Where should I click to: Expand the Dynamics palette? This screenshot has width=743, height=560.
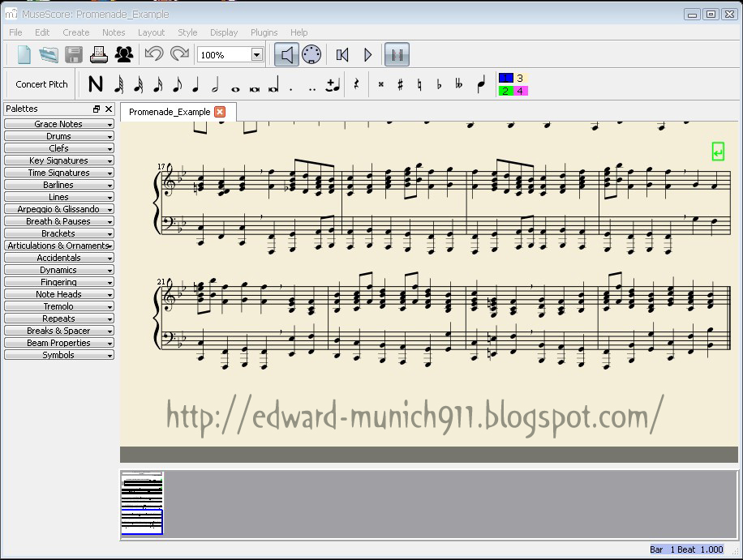pyautogui.click(x=58, y=270)
